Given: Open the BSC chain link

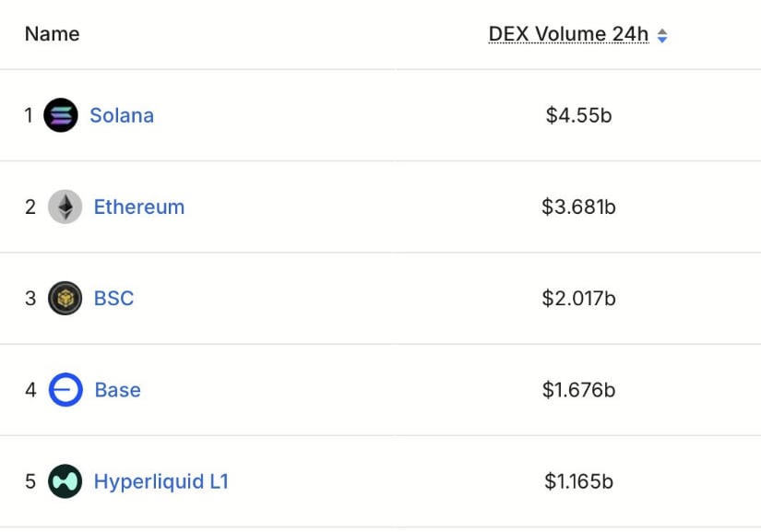Looking at the screenshot, I should point(113,298).
